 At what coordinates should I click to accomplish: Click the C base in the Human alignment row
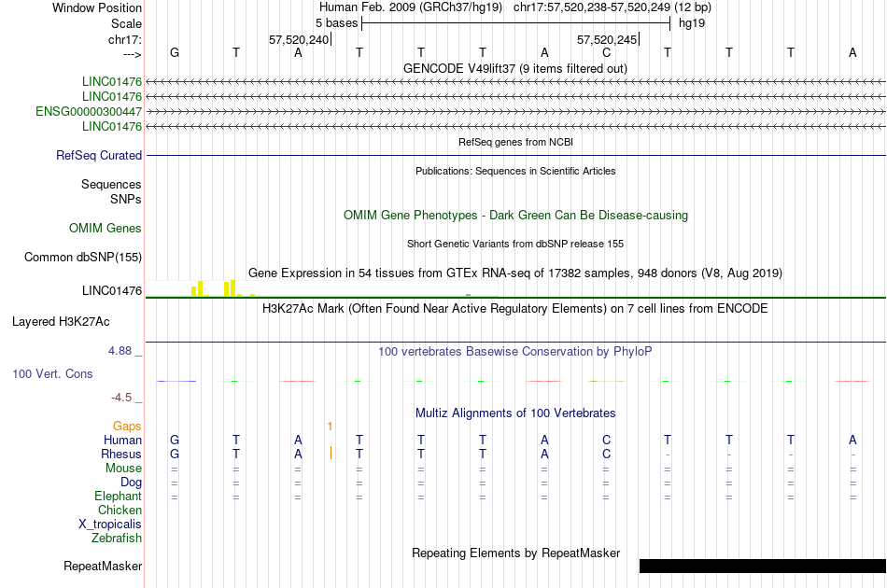tap(606, 440)
